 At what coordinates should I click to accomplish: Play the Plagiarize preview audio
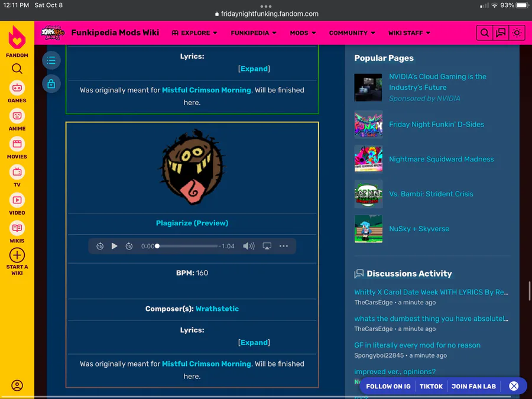pos(114,246)
